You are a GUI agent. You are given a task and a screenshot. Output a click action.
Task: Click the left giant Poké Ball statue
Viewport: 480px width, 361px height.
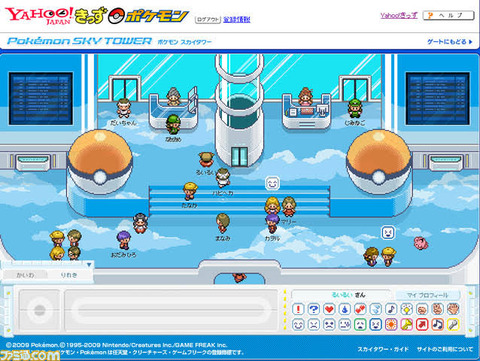(100, 161)
